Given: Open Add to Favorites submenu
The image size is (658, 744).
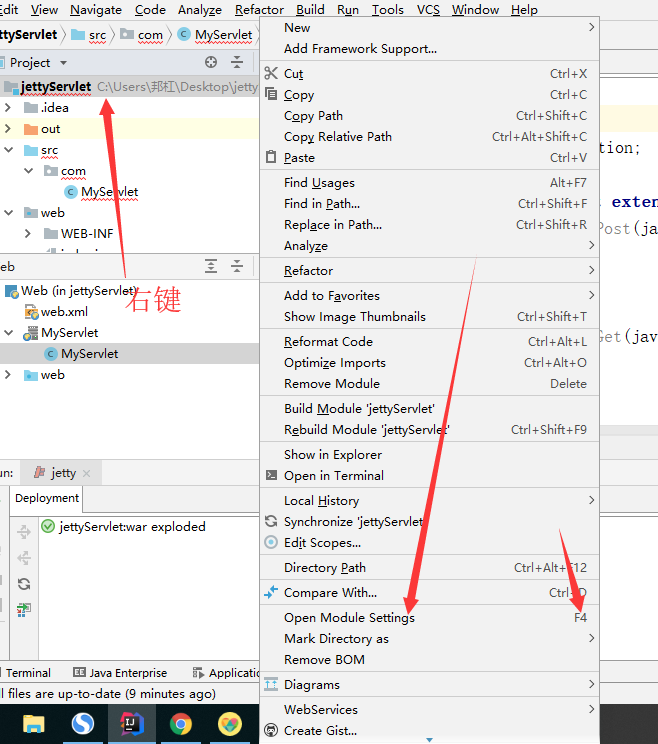Looking at the screenshot, I should pyautogui.click(x=429, y=295).
